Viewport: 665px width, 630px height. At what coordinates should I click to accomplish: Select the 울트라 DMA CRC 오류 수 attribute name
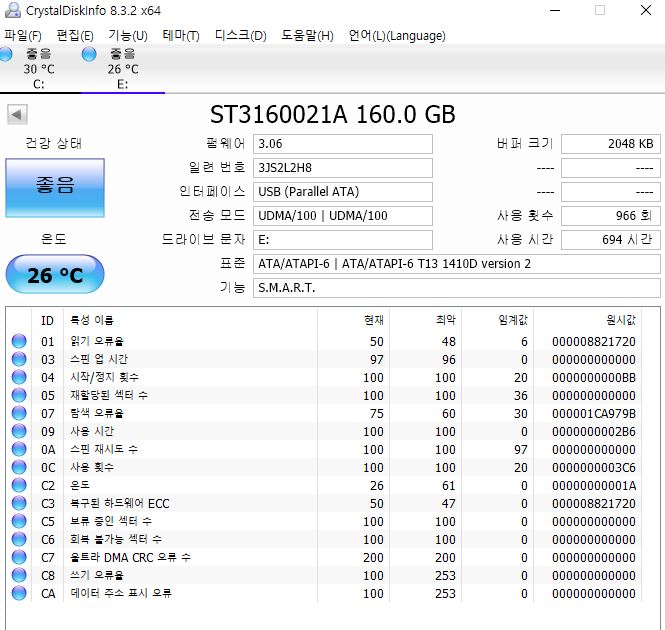pos(131,557)
